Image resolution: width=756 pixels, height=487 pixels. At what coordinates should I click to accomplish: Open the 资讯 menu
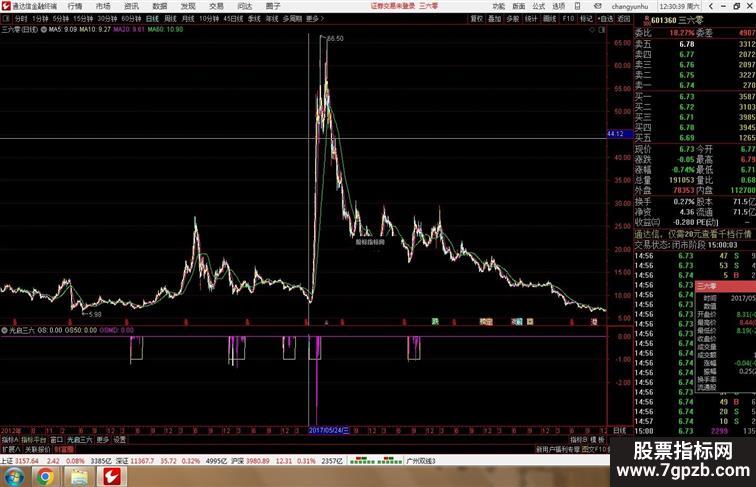click(x=131, y=6)
